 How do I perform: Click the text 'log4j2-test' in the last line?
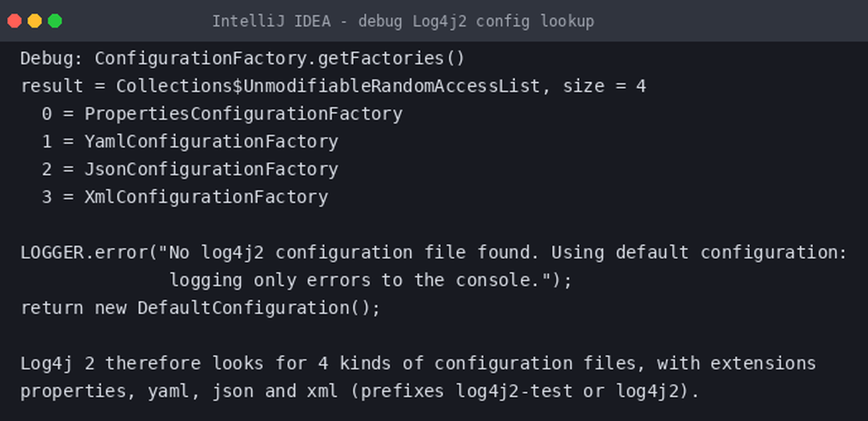[513, 391]
